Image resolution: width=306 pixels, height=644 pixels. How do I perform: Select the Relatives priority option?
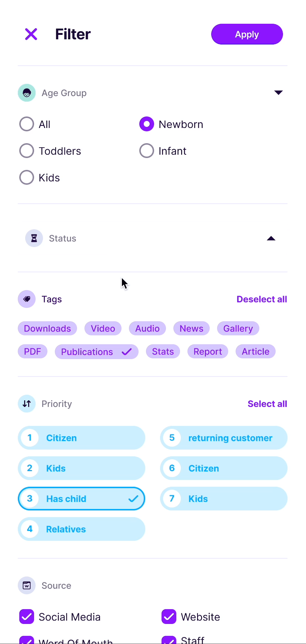[x=82, y=529]
